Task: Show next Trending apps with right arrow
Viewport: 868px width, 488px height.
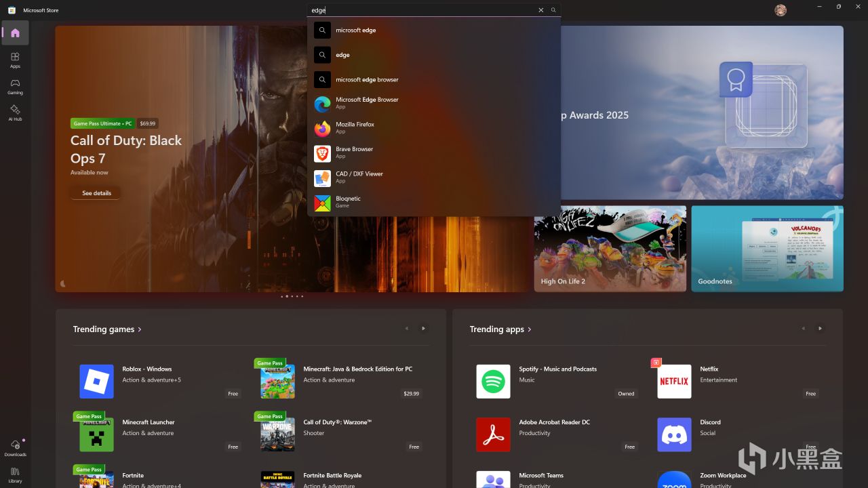Action: (820, 329)
